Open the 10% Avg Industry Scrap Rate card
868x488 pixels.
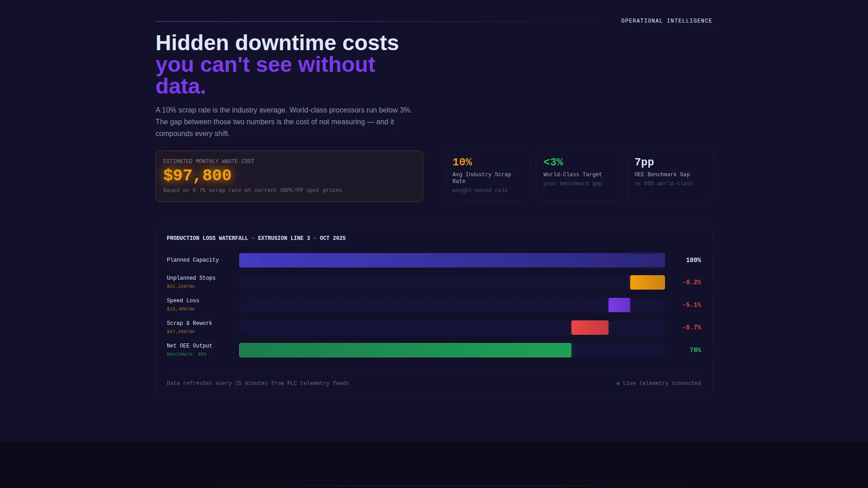(x=487, y=175)
